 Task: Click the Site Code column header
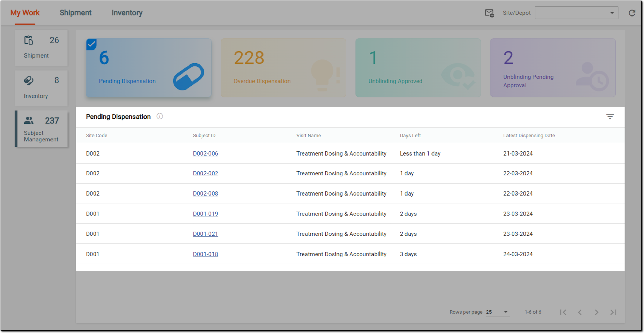point(97,136)
